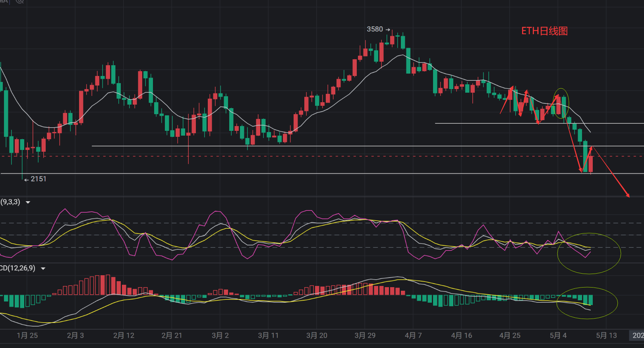The height and width of the screenshot is (348, 644).
Task: Toggle the MA indicator visibility eye icon
Action: coord(19,1)
